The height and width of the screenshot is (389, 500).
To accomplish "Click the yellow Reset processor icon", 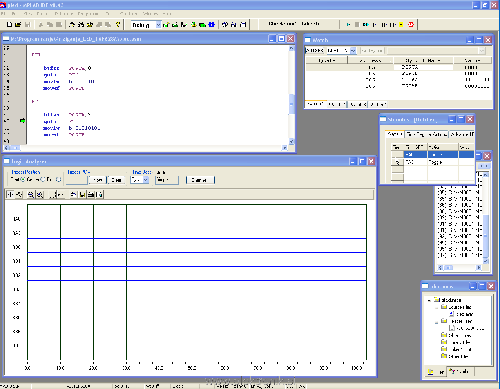I will point(401,24).
